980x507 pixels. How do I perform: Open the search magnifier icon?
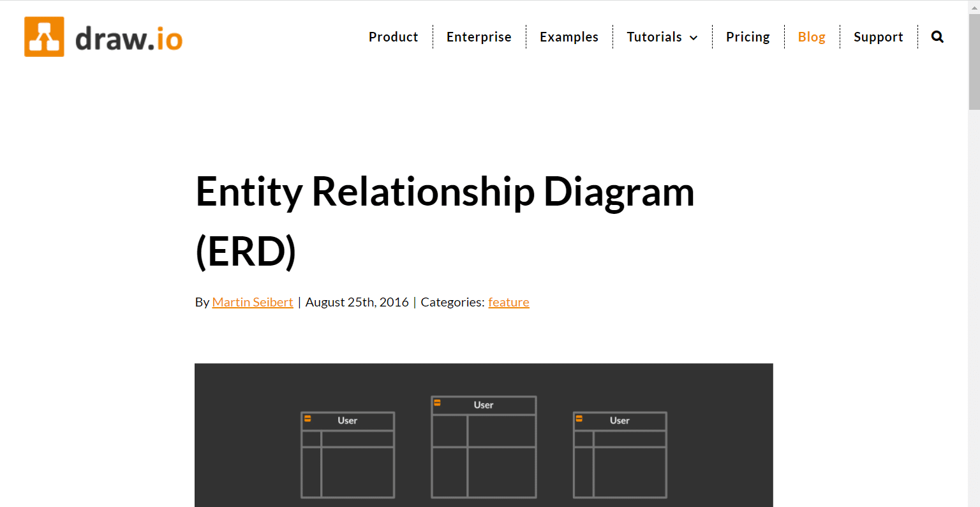pos(937,37)
